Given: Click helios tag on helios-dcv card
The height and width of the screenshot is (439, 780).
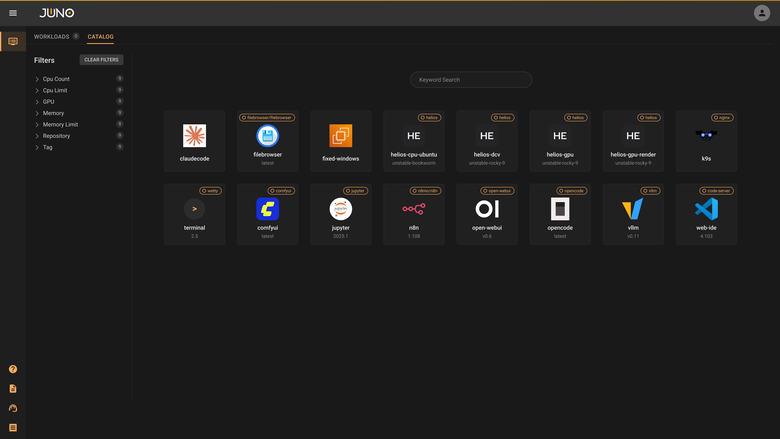Looking at the screenshot, I should point(502,118).
